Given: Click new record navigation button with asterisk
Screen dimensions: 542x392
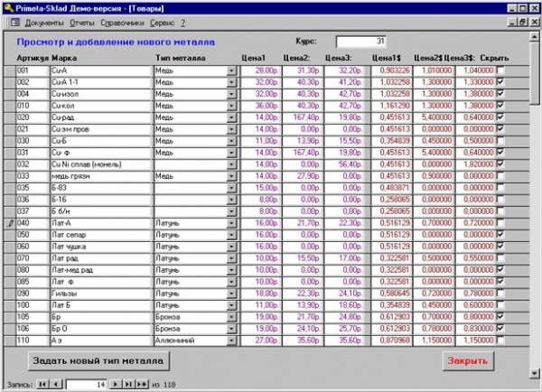Looking at the screenshot, I should 142,384.
